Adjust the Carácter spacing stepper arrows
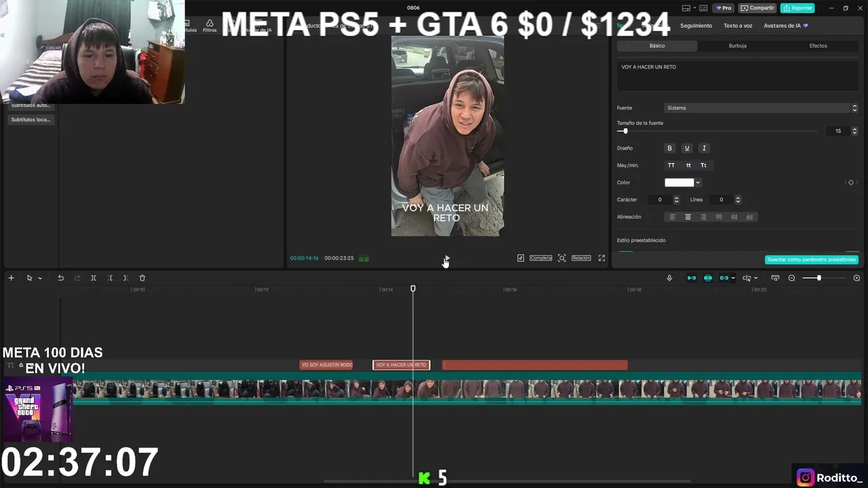This screenshot has width=868, height=488. 676,200
